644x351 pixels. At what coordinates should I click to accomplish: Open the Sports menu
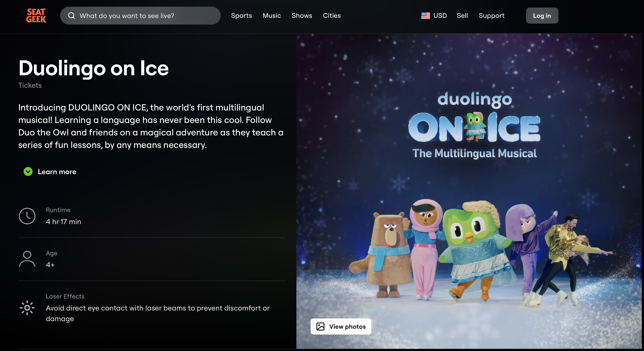pos(241,16)
